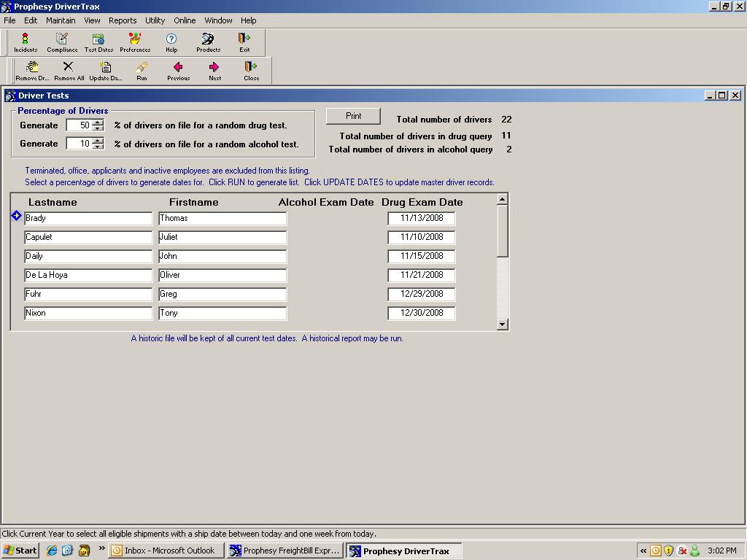Open the Windows Start button
Image resolution: width=747 pixels, height=560 pixels.
point(20,551)
